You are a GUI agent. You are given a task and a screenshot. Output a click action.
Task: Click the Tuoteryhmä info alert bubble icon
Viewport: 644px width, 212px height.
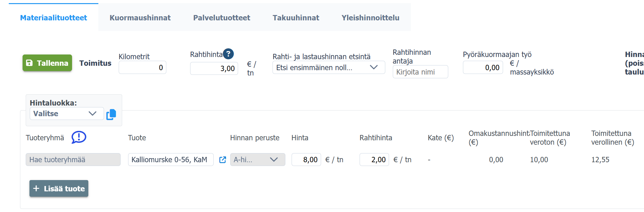pyautogui.click(x=79, y=137)
